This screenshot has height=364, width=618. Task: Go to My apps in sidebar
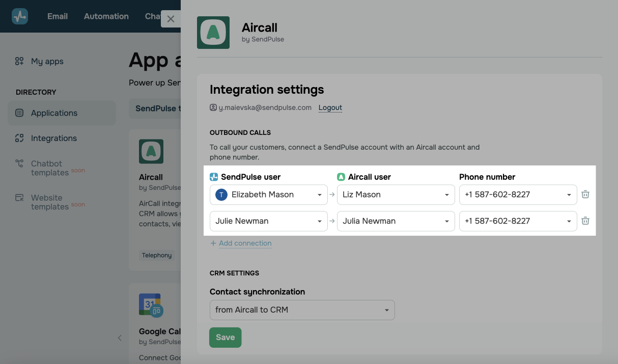coord(47,62)
